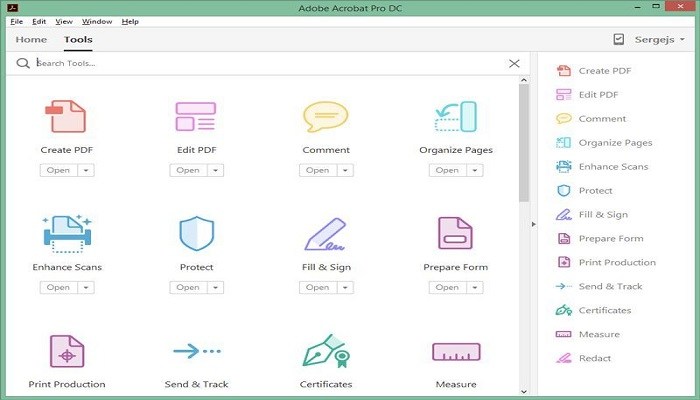The image size is (700, 400).
Task: Click the Certificates rosette pen icon
Action: pos(325,352)
